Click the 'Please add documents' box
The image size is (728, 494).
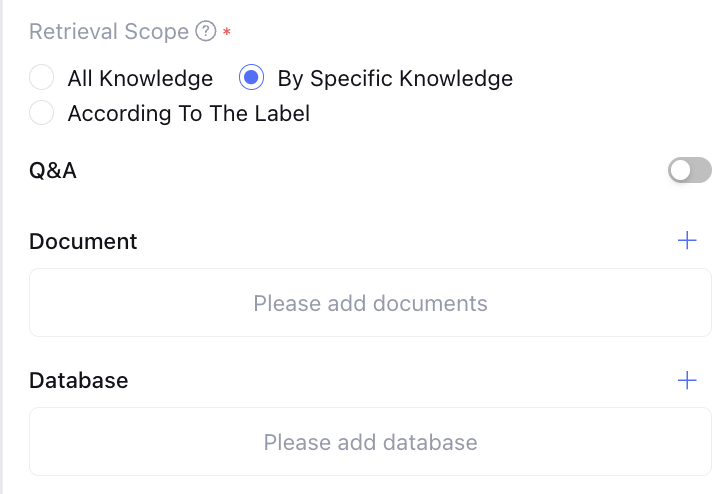tap(370, 302)
